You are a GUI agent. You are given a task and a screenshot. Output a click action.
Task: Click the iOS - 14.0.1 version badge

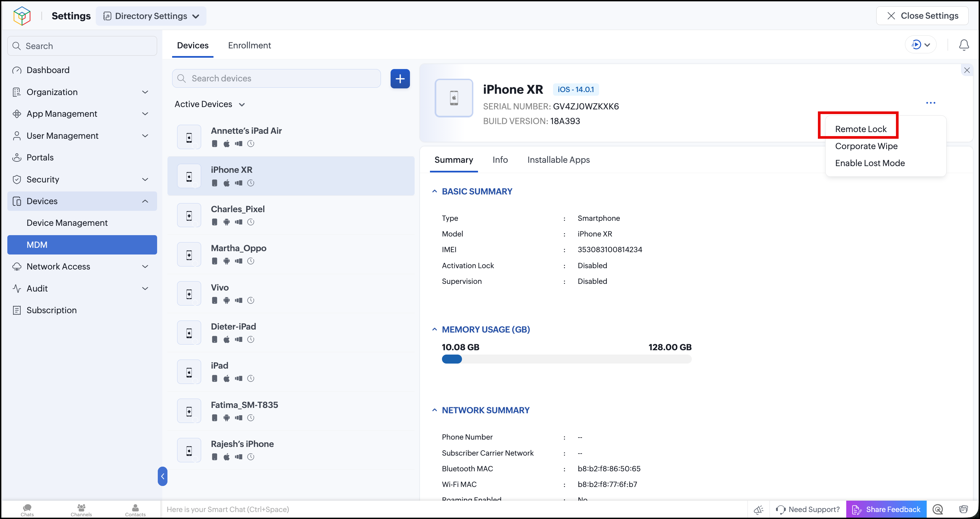point(576,89)
